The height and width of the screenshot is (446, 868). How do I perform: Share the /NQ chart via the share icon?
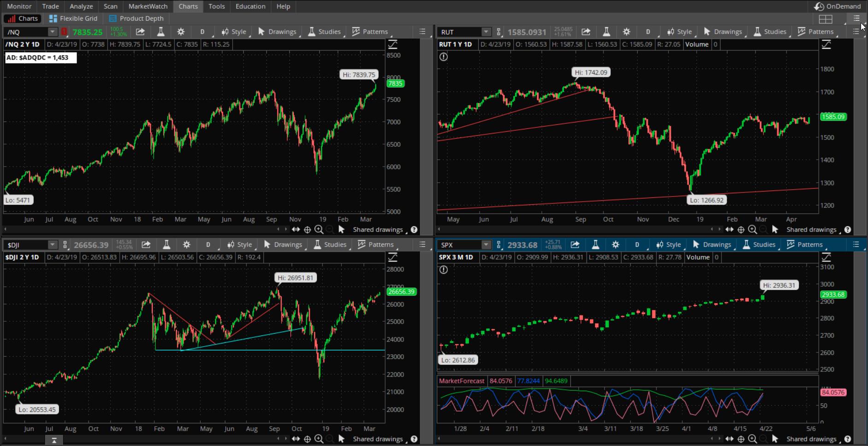pyautogui.click(x=140, y=32)
